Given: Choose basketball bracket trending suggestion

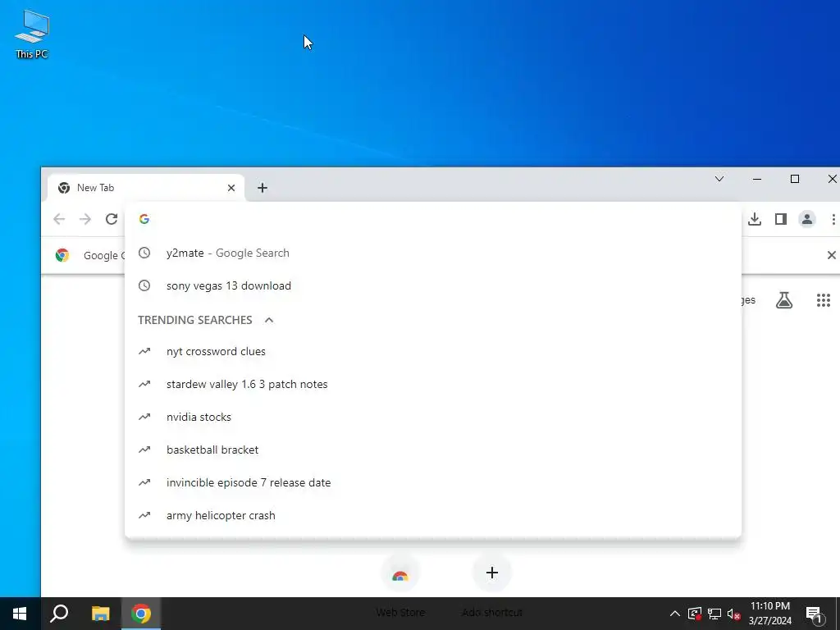Looking at the screenshot, I should point(433,450).
